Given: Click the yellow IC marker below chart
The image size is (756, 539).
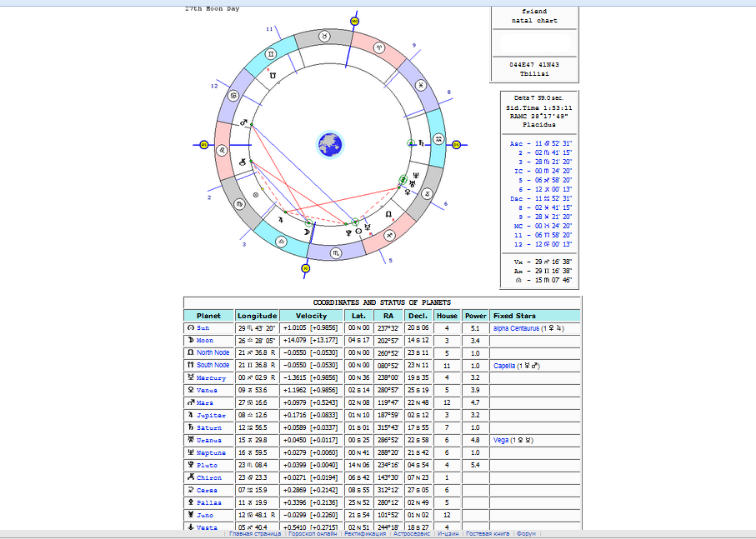Looking at the screenshot, I should tap(305, 268).
